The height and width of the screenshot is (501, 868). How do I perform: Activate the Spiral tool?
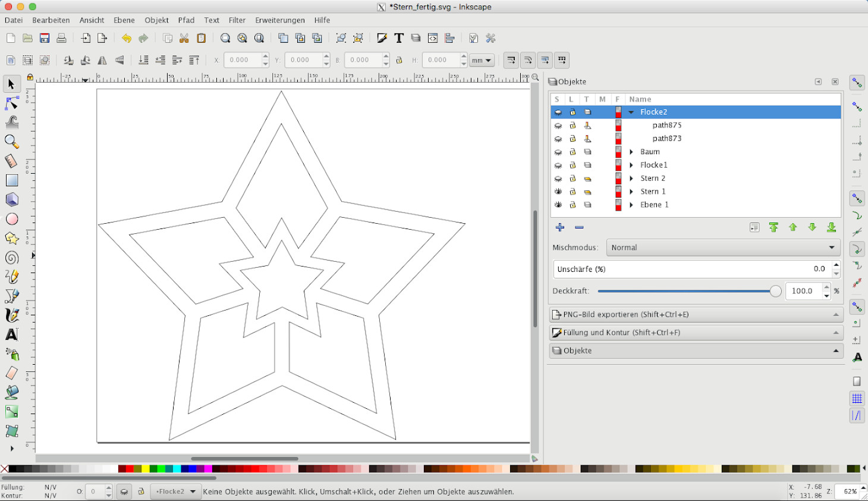[x=11, y=258]
